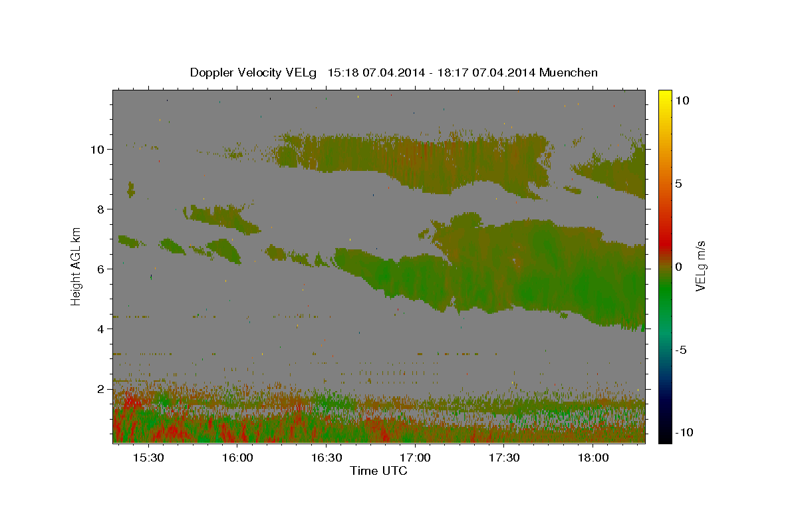Click the 15:30 time tick label

pos(148,458)
